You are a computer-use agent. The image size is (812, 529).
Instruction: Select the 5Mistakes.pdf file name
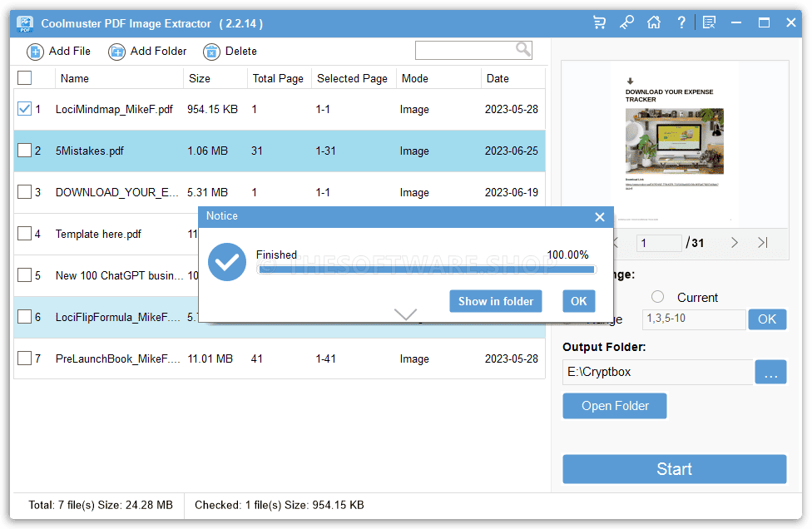90,151
